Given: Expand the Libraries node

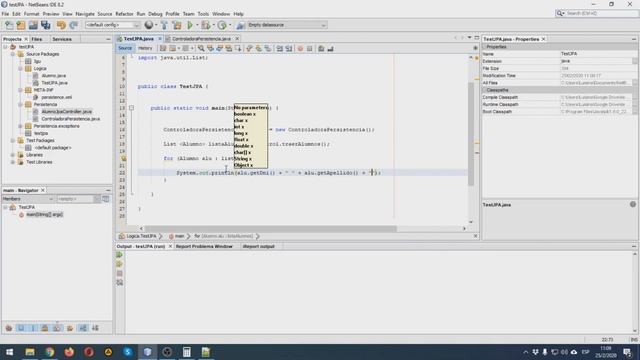Looking at the screenshot, I should [13, 155].
